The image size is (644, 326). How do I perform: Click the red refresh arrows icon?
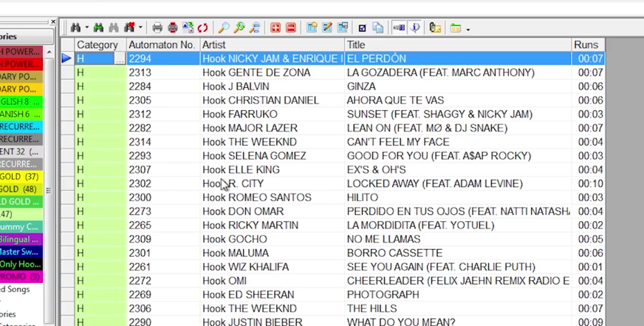203,28
